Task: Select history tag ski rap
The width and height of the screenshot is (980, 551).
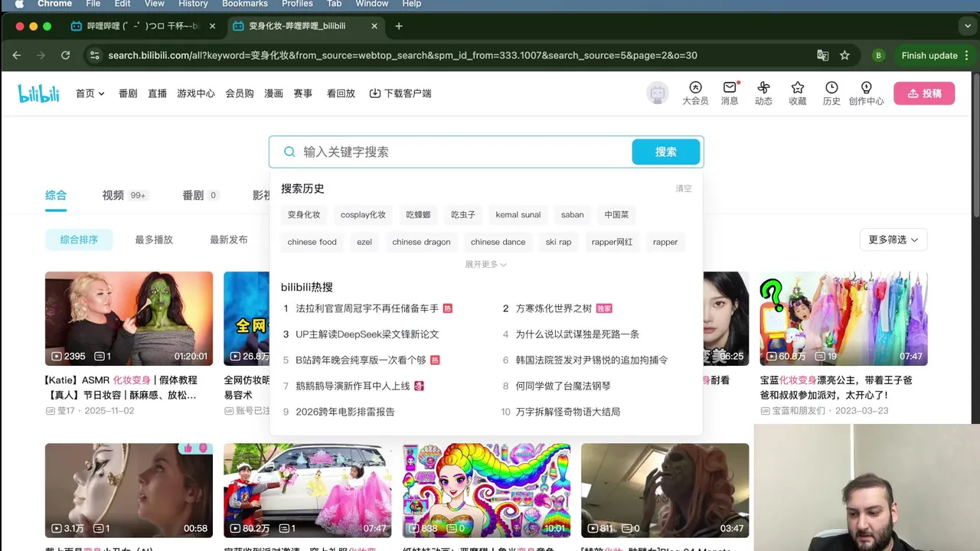Action: point(558,242)
